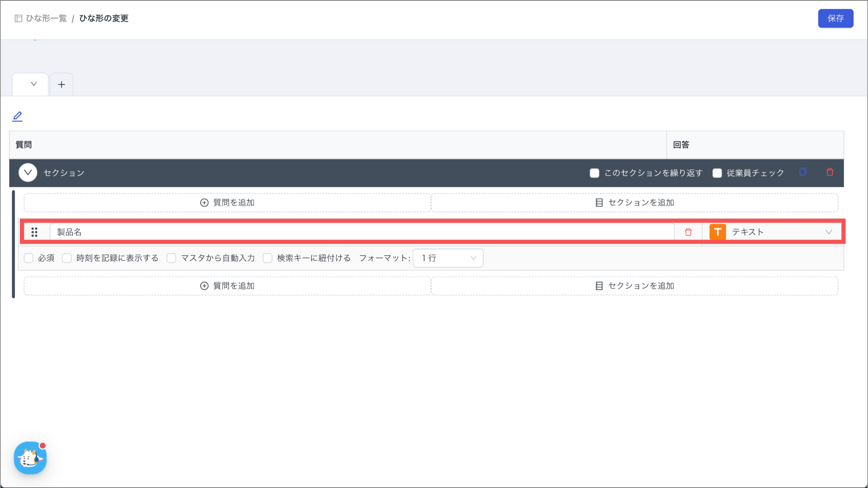Click the section duplicate copy icon
This screenshot has height=488, width=868.
803,172
